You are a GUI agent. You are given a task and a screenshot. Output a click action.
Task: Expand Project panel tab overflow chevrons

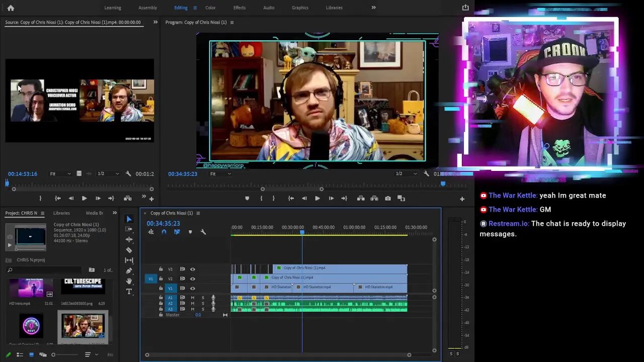click(114, 213)
